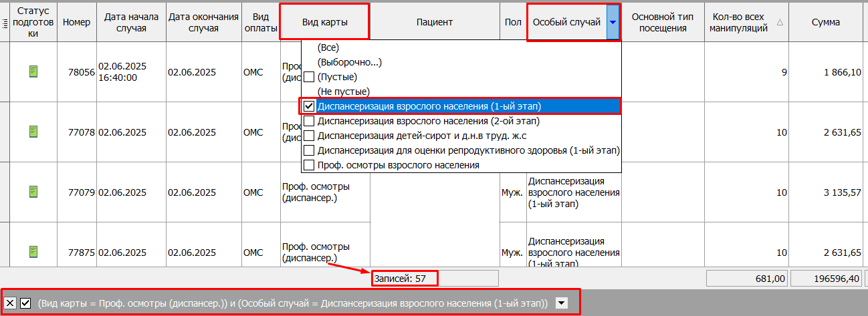Click the green status icon in row 77875
Viewport: 868px width, 316px height.
point(33,252)
